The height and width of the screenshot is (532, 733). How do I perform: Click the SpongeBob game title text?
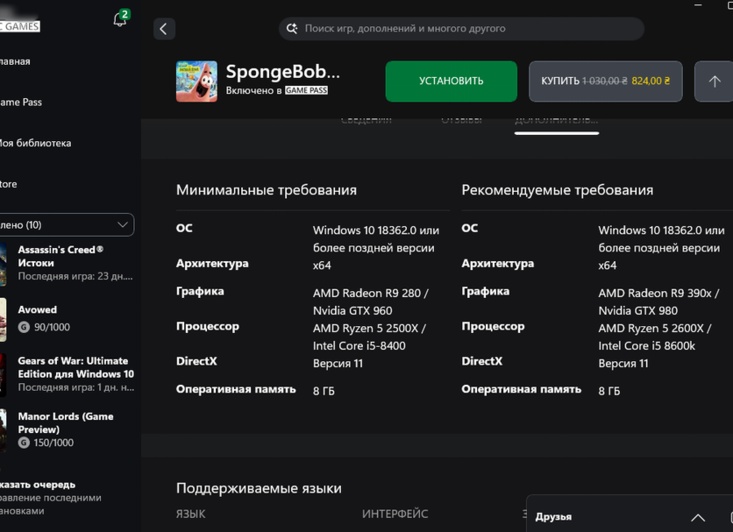283,72
